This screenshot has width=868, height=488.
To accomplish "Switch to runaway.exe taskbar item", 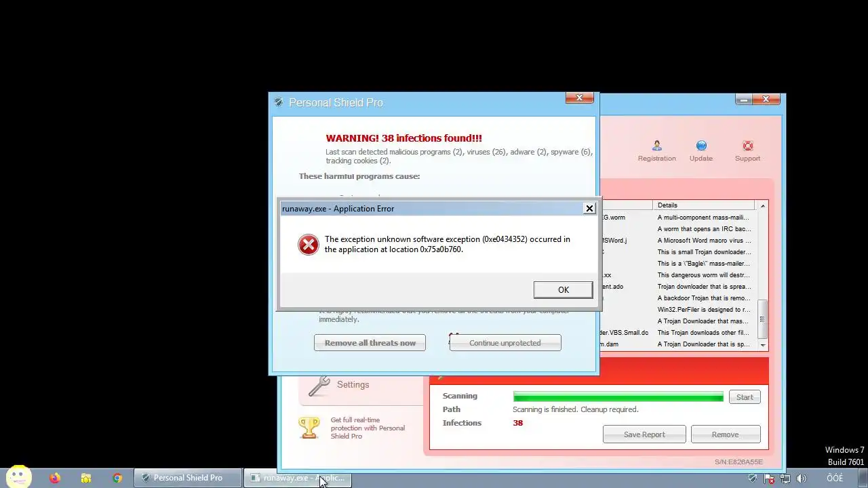I will (x=297, y=478).
